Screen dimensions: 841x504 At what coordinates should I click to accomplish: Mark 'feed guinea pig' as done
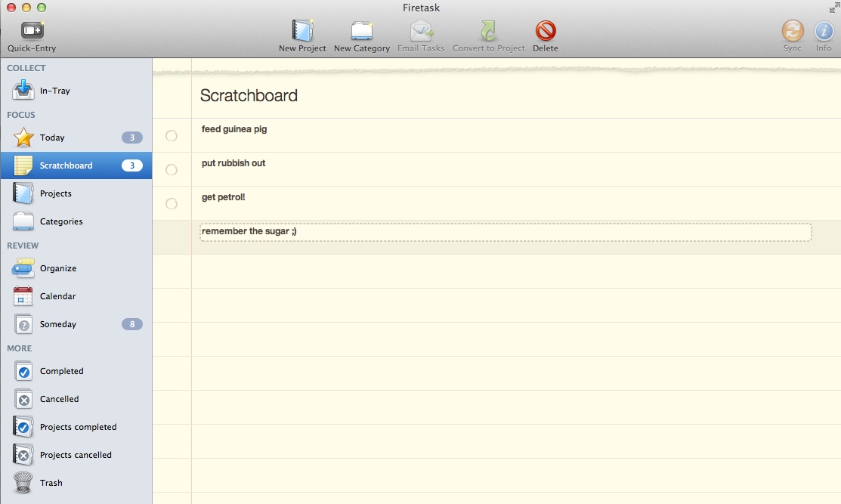click(172, 136)
